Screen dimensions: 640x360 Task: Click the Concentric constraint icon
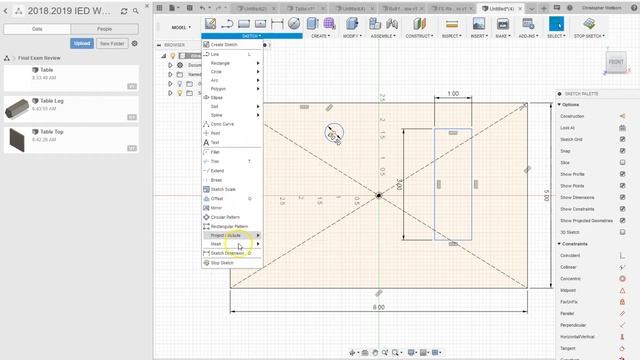pyautogui.click(x=622, y=279)
